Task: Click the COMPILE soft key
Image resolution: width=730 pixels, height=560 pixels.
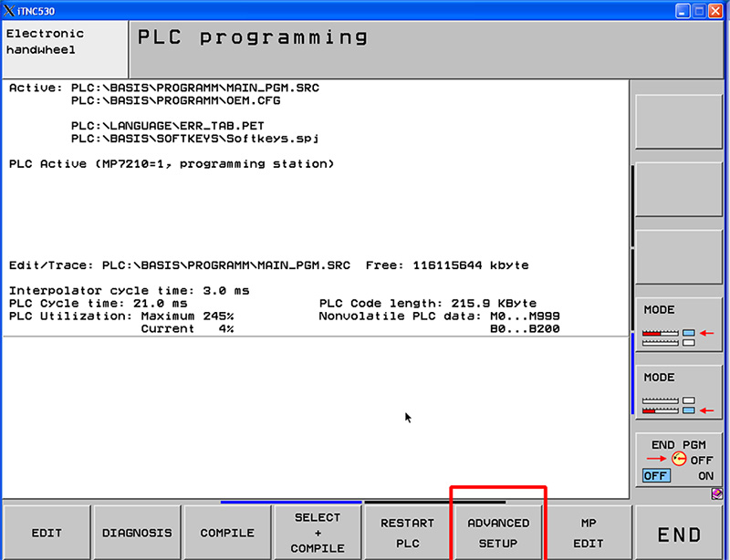Action: [227, 534]
